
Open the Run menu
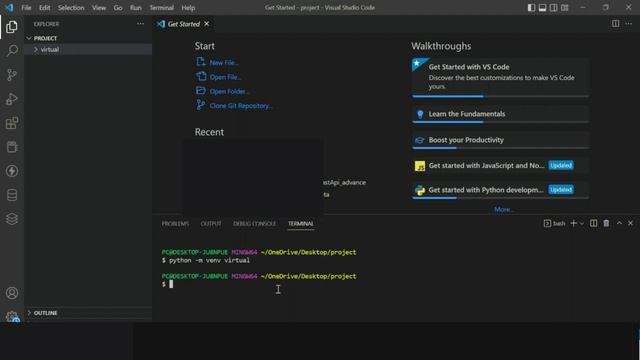tap(136, 8)
